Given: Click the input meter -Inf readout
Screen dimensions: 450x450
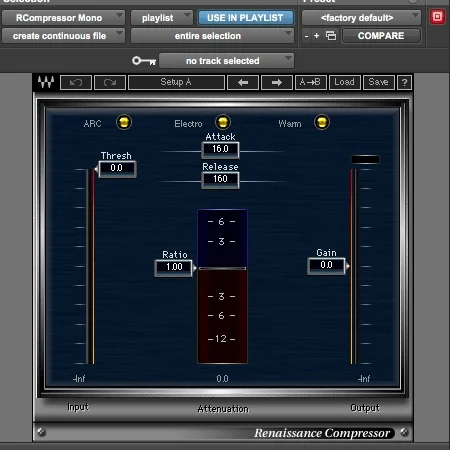Looking at the screenshot, I should point(79,379).
